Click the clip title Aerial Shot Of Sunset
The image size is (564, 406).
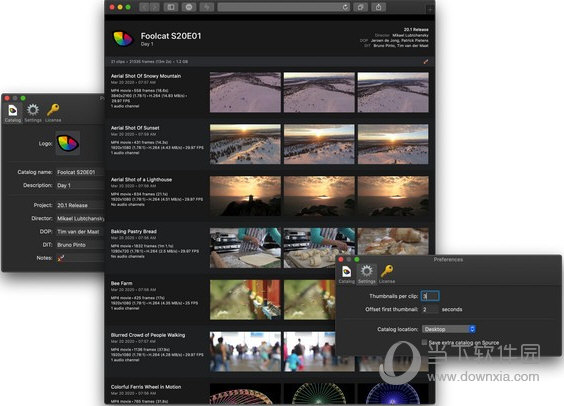135,128
